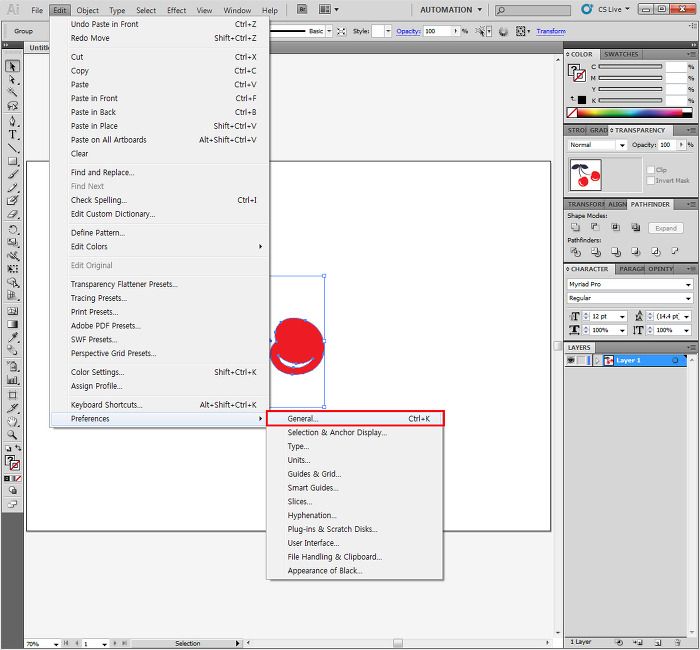Select the Pen tool
This screenshot has width=700, height=650.
point(12,121)
